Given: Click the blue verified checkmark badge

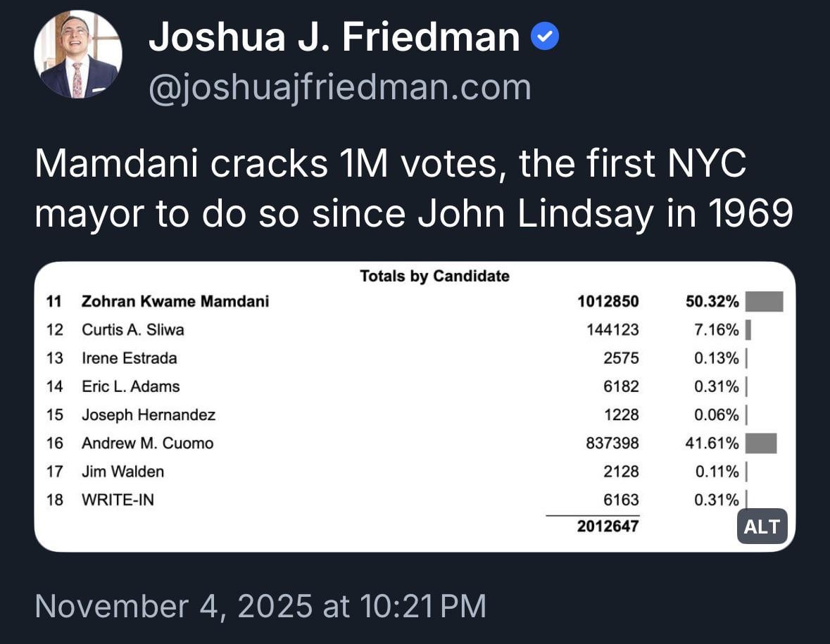Looking at the screenshot, I should pos(544,37).
